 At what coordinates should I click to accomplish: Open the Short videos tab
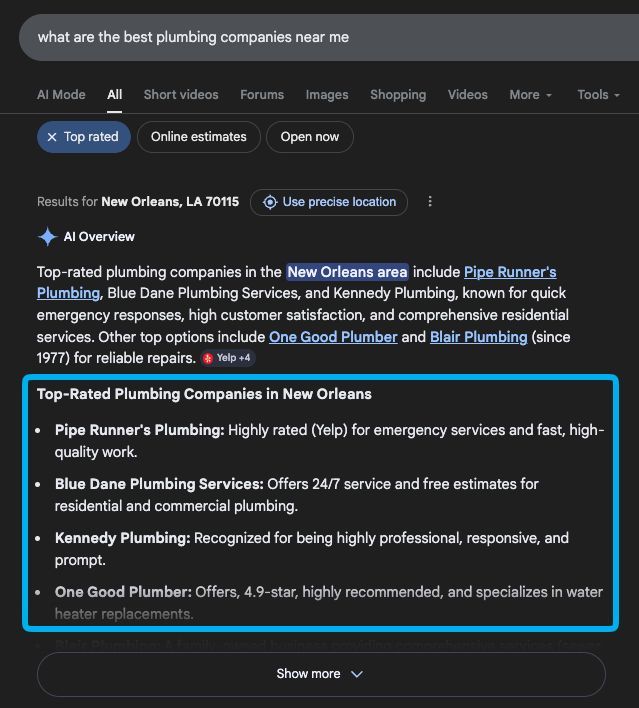(180, 94)
